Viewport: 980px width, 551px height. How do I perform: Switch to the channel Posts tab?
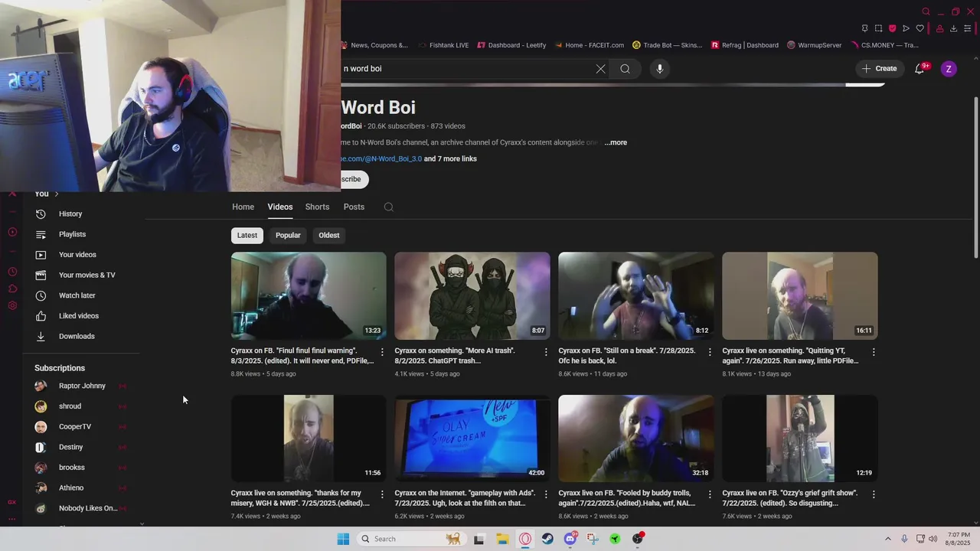(354, 207)
